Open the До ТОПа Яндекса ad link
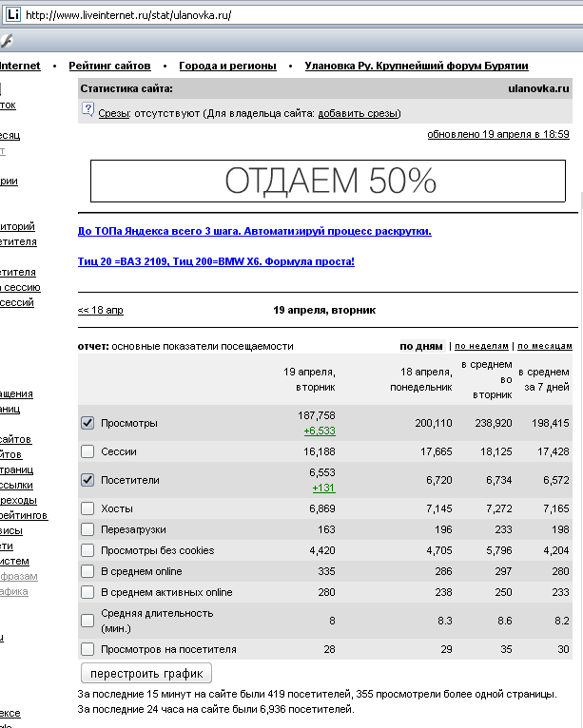Viewport: 583px width, 728px height. pyautogui.click(x=254, y=231)
